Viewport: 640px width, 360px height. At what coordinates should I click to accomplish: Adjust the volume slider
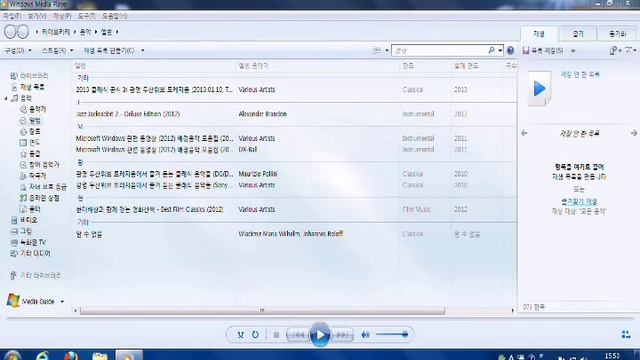pyautogui.click(x=392, y=335)
